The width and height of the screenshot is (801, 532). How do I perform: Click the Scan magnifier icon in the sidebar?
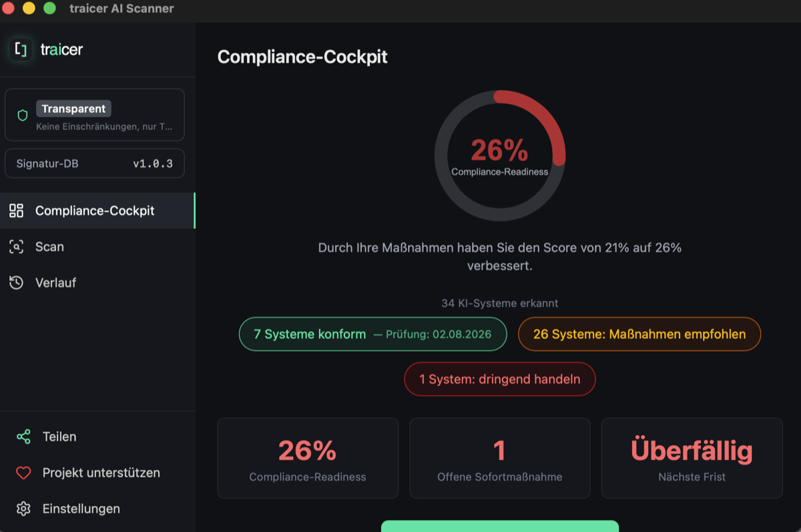tap(18, 246)
